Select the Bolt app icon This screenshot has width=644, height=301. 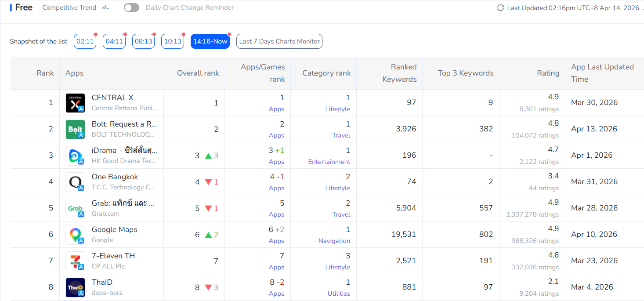75,129
